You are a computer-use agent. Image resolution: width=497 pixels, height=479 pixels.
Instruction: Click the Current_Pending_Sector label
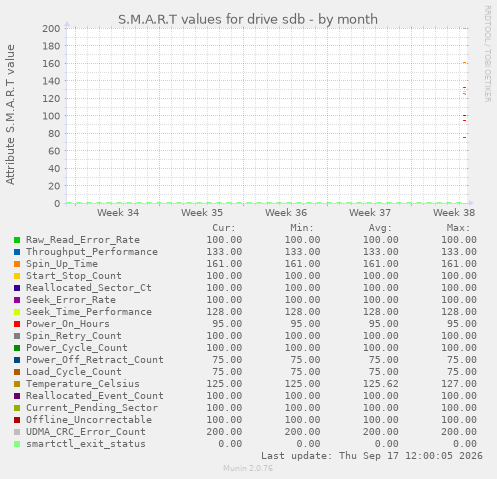click(x=92, y=408)
